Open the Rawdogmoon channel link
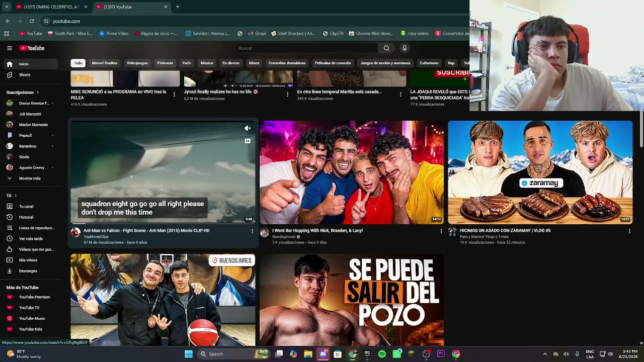The width and height of the screenshot is (644, 362). click(x=284, y=237)
